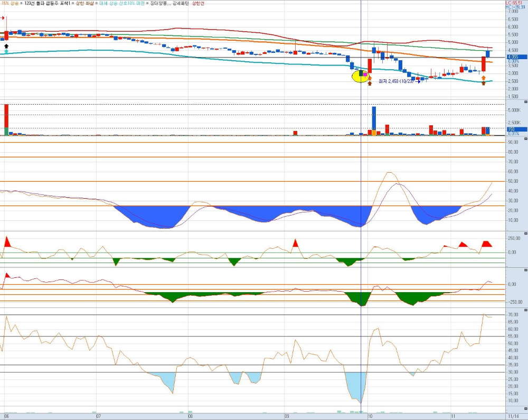Select the '장대양봉...' legend label
528x420 pixels.
(160, 3)
